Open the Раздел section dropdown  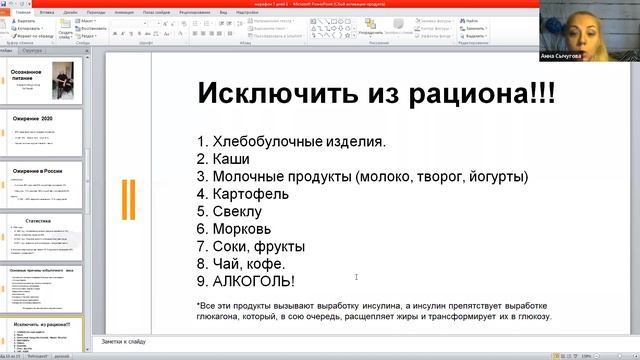click(86, 36)
